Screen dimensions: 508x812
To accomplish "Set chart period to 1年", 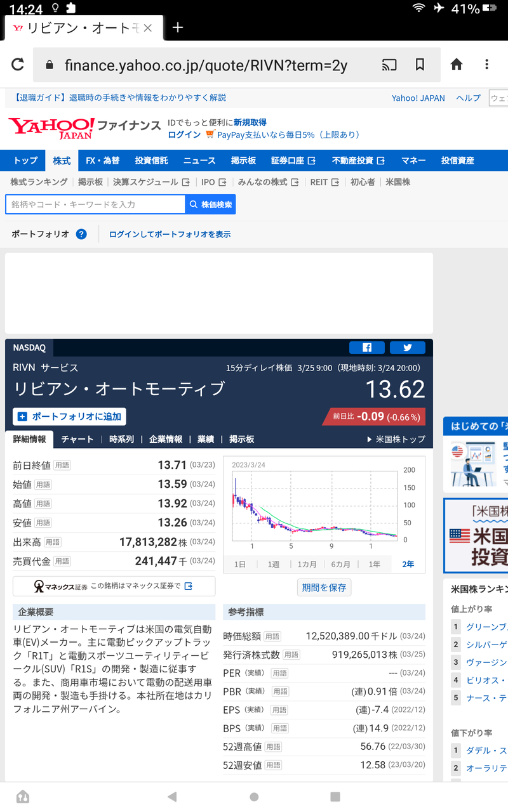I will [375, 564].
